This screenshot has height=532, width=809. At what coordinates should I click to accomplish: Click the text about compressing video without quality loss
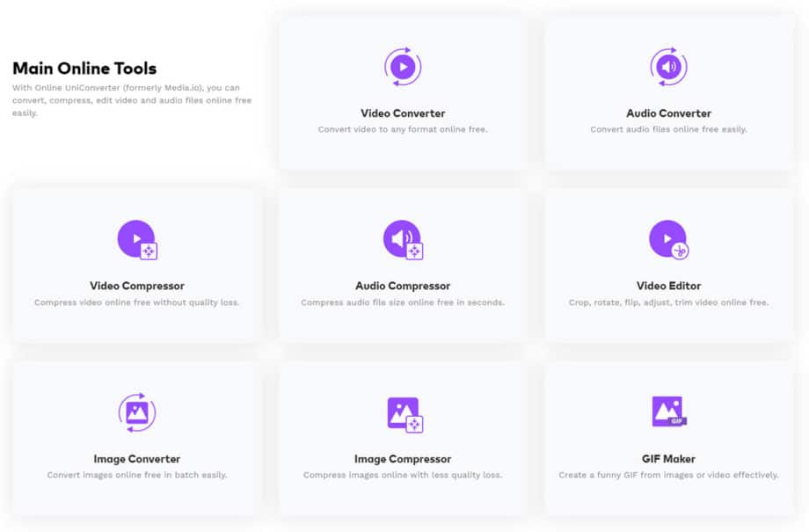[x=136, y=302]
